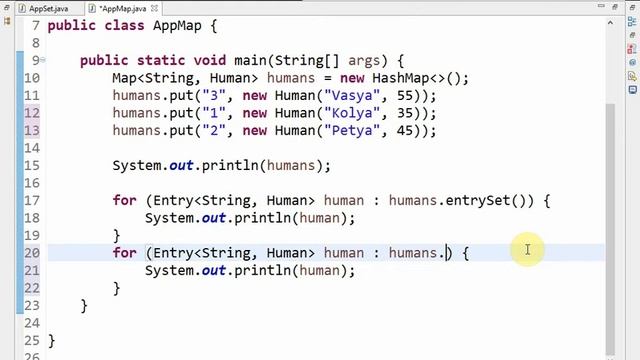Click "HashMap<>()" on line 10
This screenshot has width=640, height=360.
pos(417,78)
